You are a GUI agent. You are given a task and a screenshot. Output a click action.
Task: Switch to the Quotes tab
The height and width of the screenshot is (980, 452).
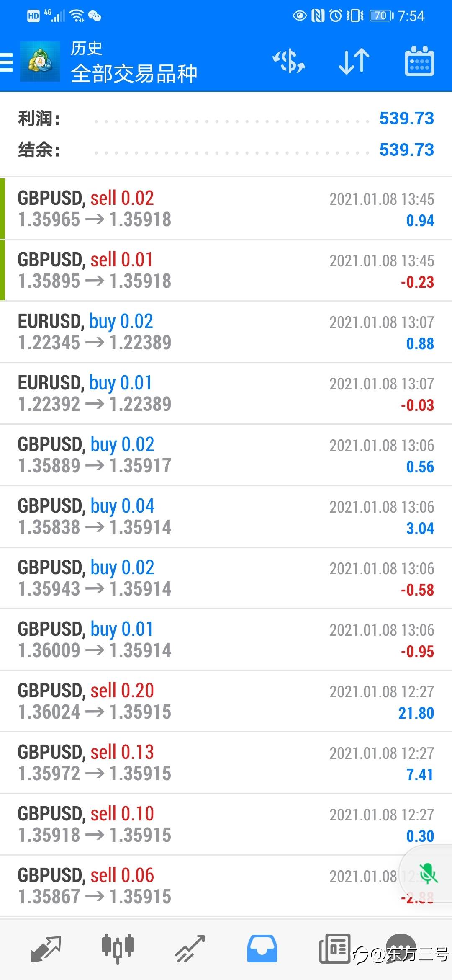point(46,949)
